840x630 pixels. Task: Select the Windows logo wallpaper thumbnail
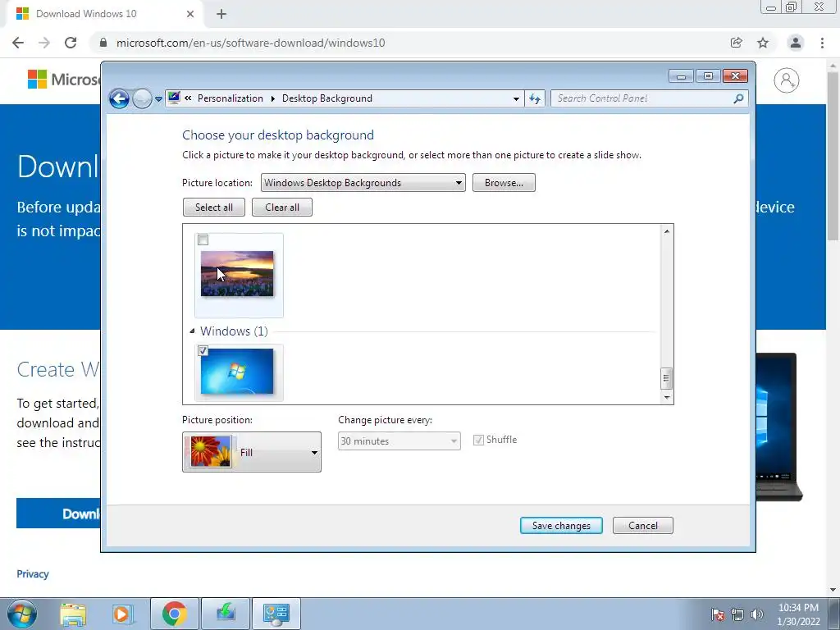coord(237,372)
